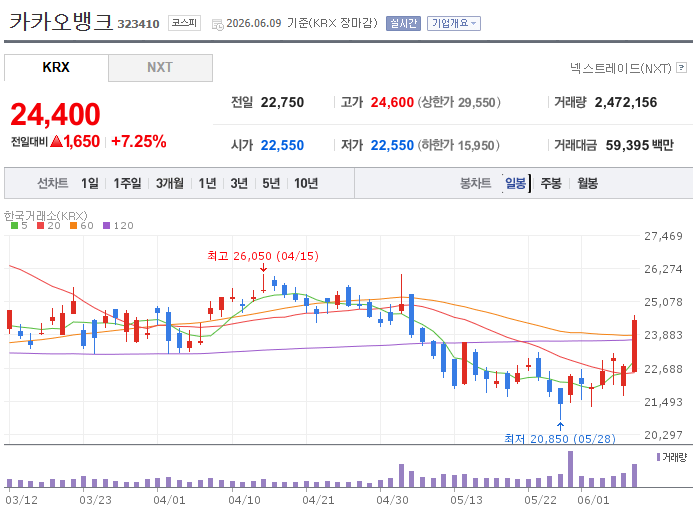
Task: Click the 시가 value 22,550
Action: (282, 145)
